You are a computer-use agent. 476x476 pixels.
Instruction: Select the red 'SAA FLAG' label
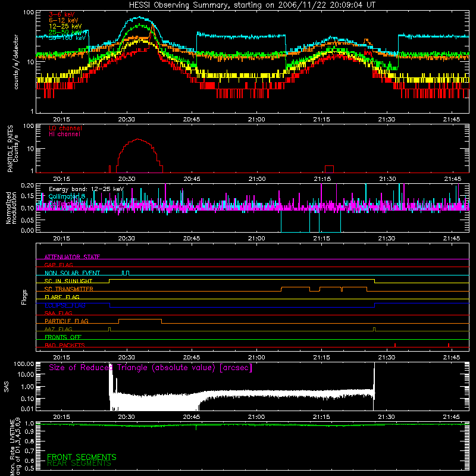click(x=58, y=313)
